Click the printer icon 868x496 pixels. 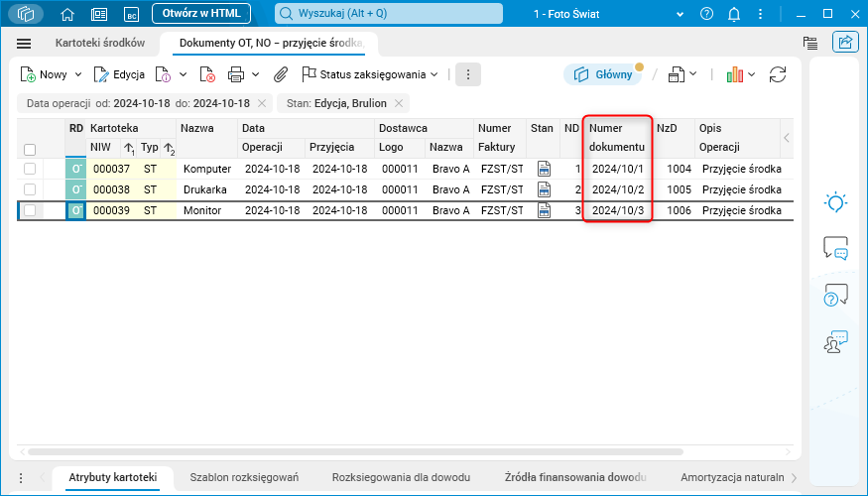[x=236, y=74]
